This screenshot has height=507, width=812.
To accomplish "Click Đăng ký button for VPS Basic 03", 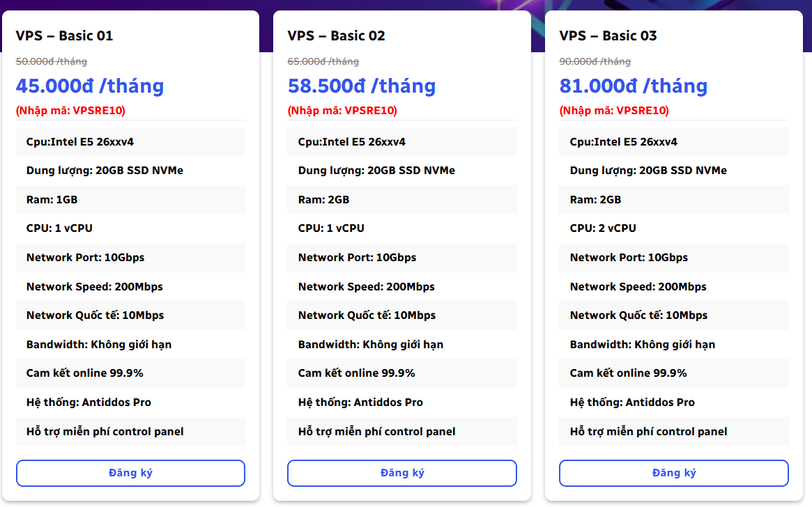I will pos(674,473).
